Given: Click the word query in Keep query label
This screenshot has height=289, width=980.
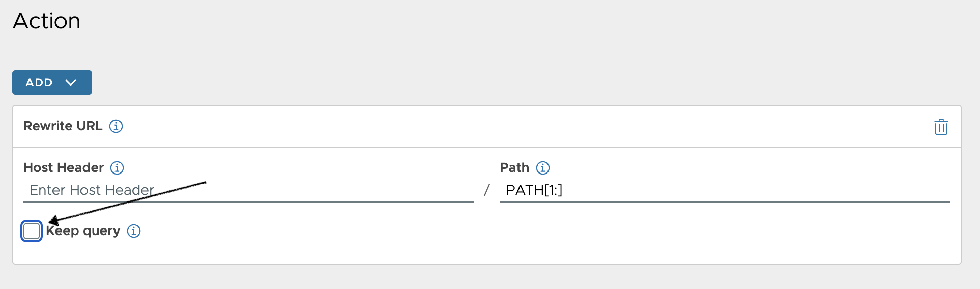Looking at the screenshot, I should point(102,232).
